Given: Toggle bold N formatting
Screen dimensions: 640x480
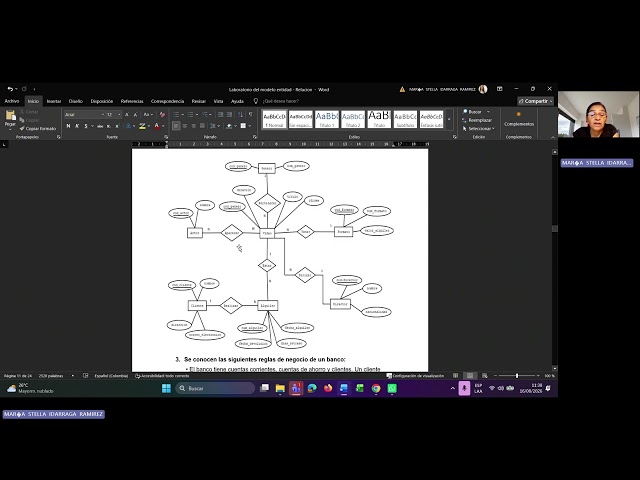Looking at the screenshot, I should [68, 126].
